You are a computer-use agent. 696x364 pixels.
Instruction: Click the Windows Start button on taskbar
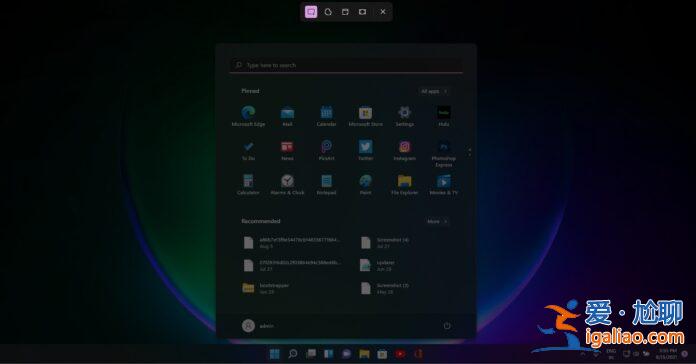point(275,354)
